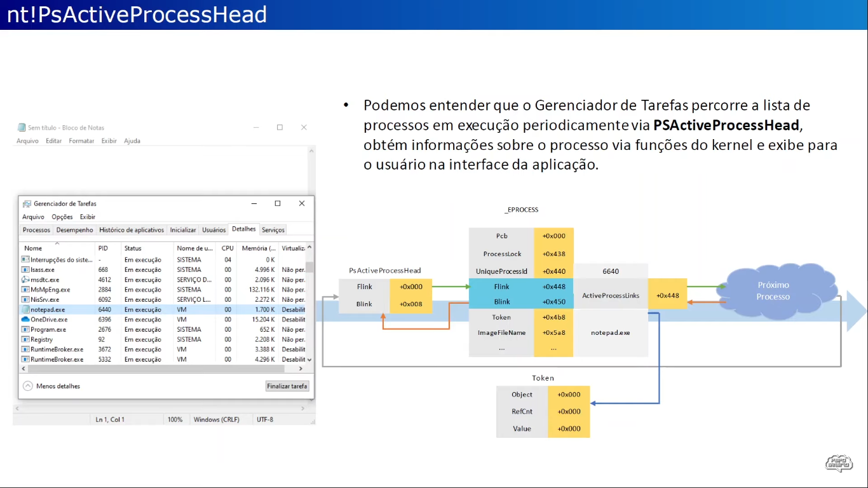The image size is (868, 488).
Task: Open the Serviços tab
Action: 273,230
